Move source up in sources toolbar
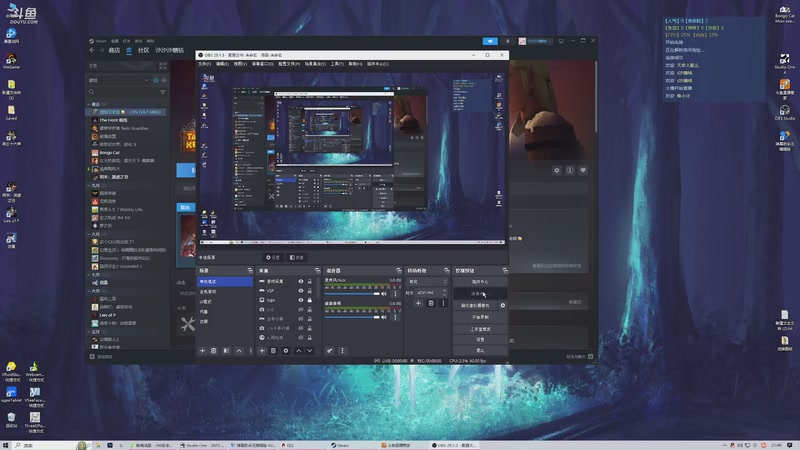Screen dimensions: 800x450 tap(298, 351)
